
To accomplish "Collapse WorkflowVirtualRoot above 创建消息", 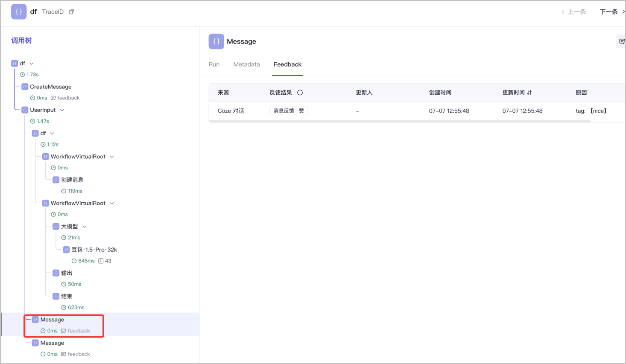I will tap(112, 157).
